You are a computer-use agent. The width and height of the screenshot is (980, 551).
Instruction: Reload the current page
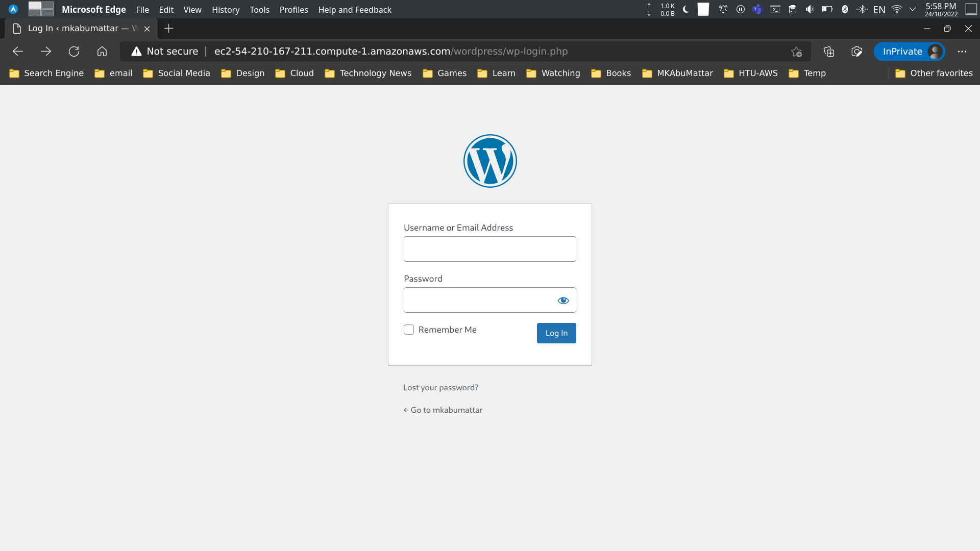[74, 52]
